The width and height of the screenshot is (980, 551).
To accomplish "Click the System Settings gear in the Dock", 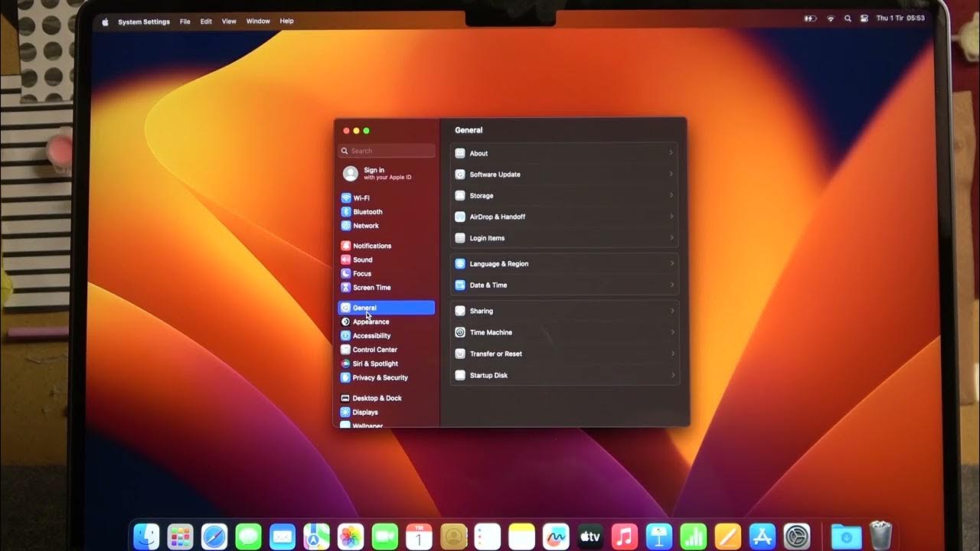I will tap(797, 536).
